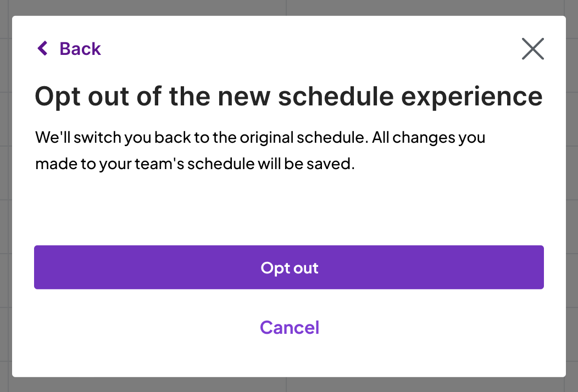The width and height of the screenshot is (578, 392).
Task: Click the dimmed backdrop below the dialog
Action: tap(289, 385)
